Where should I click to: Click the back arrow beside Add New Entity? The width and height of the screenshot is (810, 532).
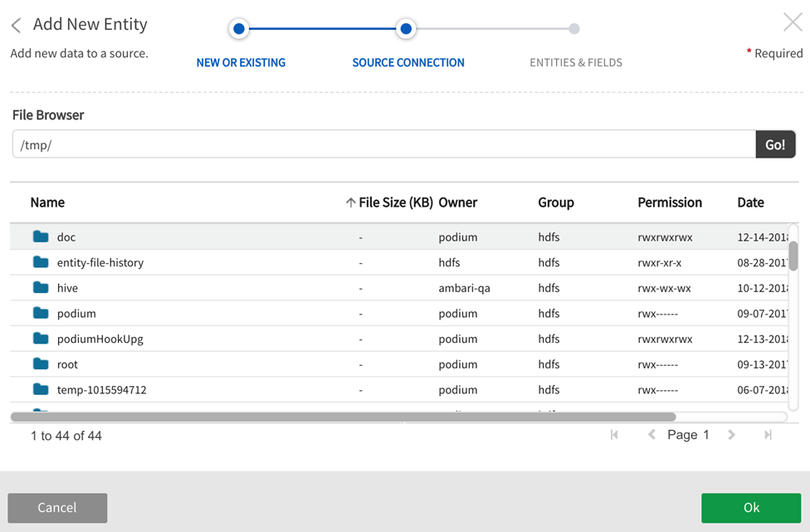click(16, 25)
